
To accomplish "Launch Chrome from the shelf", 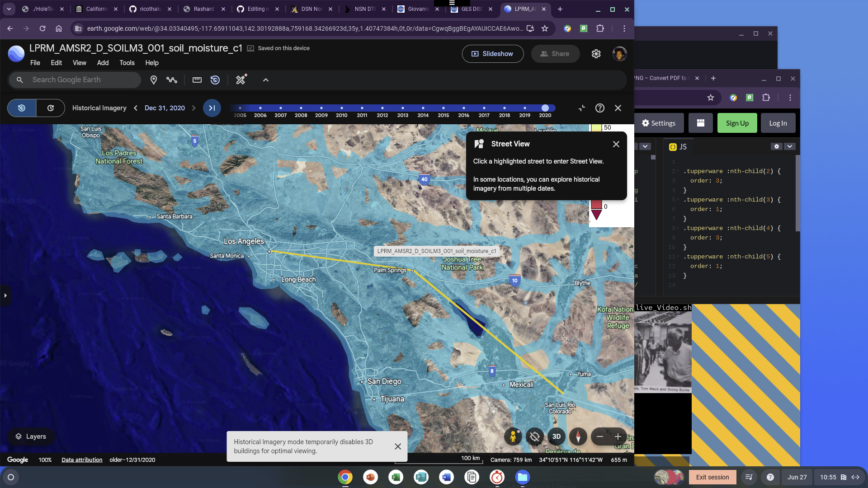I will [x=345, y=477].
